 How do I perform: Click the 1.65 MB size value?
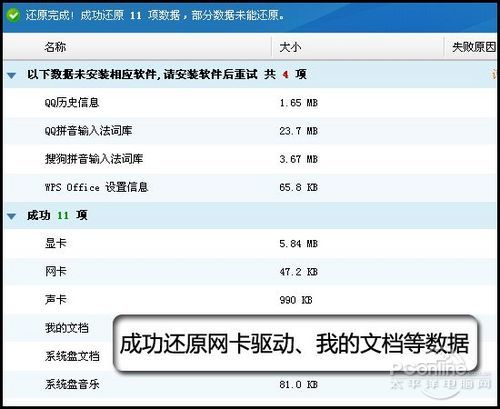click(x=298, y=103)
